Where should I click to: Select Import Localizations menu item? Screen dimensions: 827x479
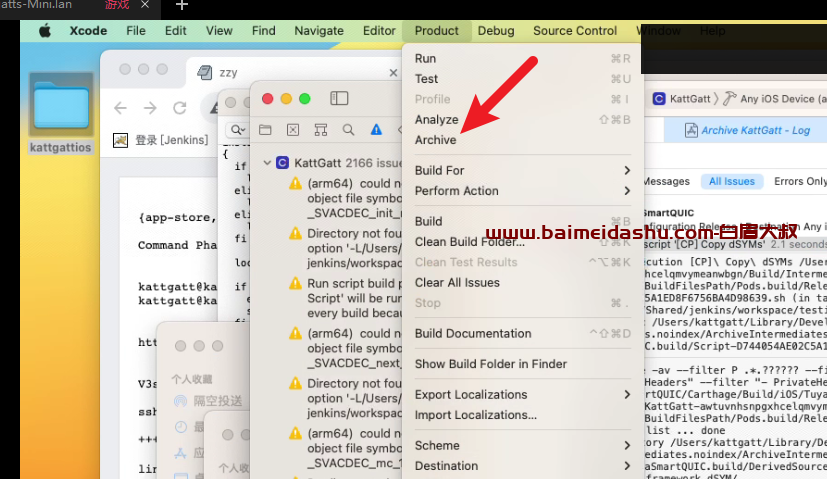coord(522,415)
